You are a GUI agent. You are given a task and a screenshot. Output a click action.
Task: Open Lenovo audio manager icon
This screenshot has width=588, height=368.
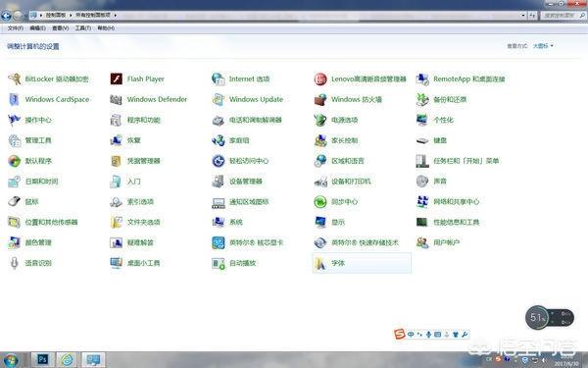tap(320, 79)
